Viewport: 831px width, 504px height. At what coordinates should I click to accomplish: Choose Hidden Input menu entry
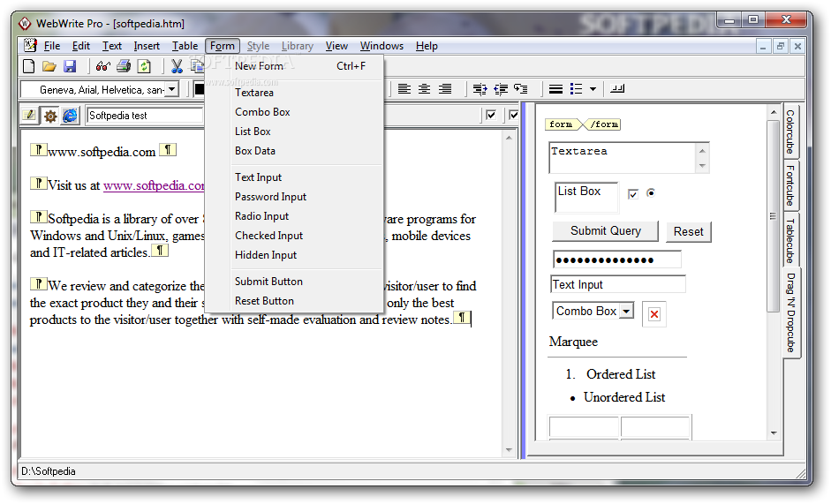(294, 255)
